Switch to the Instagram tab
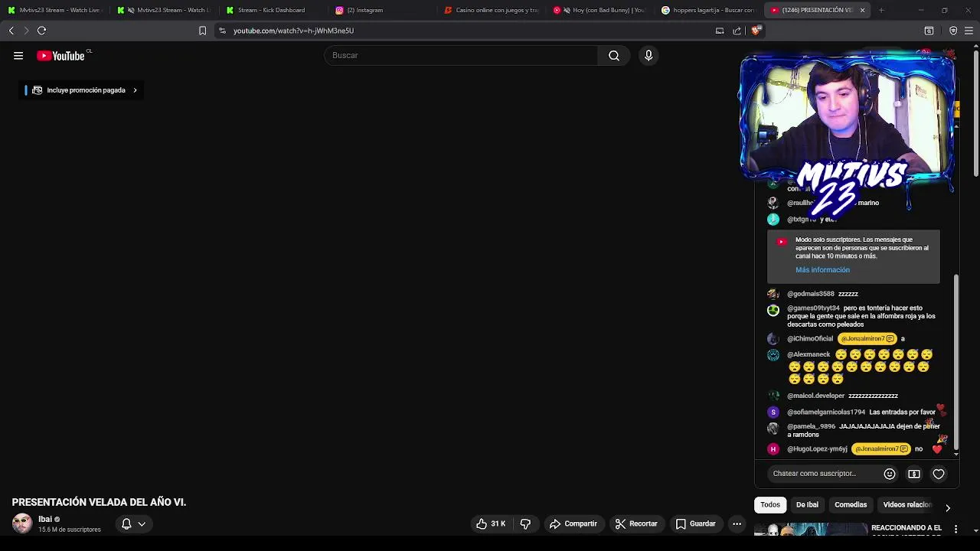The height and width of the screenshot is (551, 980). click(x=382, y=10)
